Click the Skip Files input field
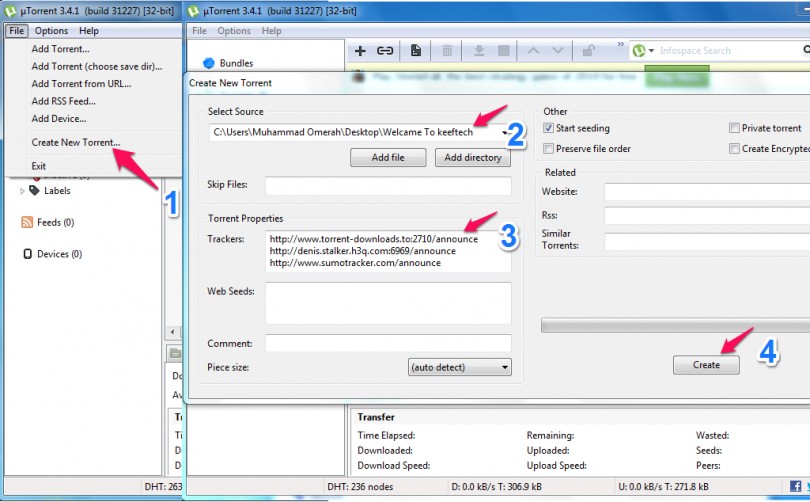810x502 pixels. [388, 185]
